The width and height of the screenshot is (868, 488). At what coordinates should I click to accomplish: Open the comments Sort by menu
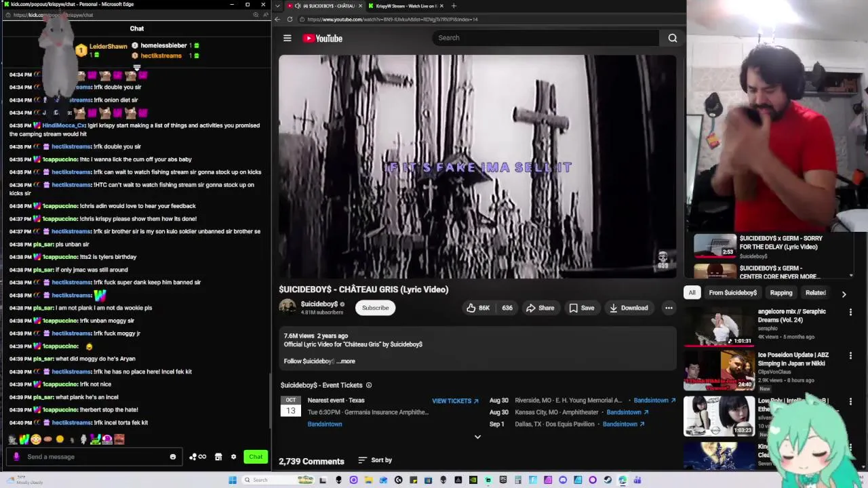(x=375, y=460)
